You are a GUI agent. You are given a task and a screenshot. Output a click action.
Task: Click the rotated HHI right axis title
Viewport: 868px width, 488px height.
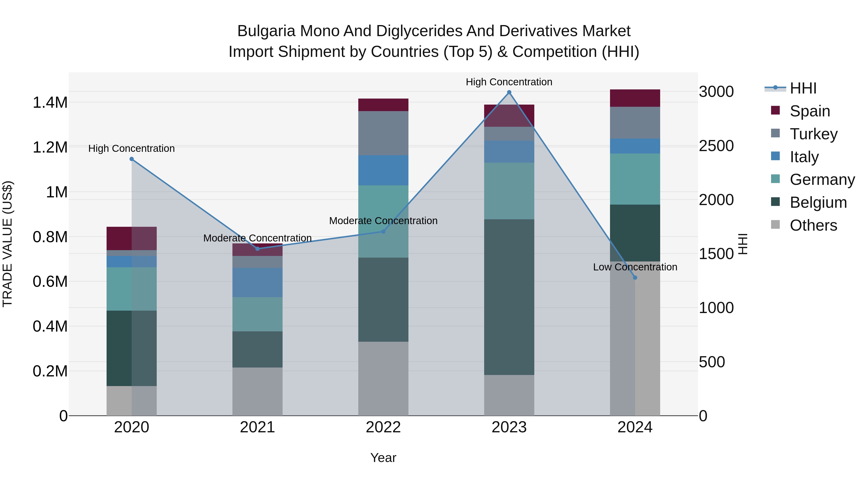click(x=743, y=244)
